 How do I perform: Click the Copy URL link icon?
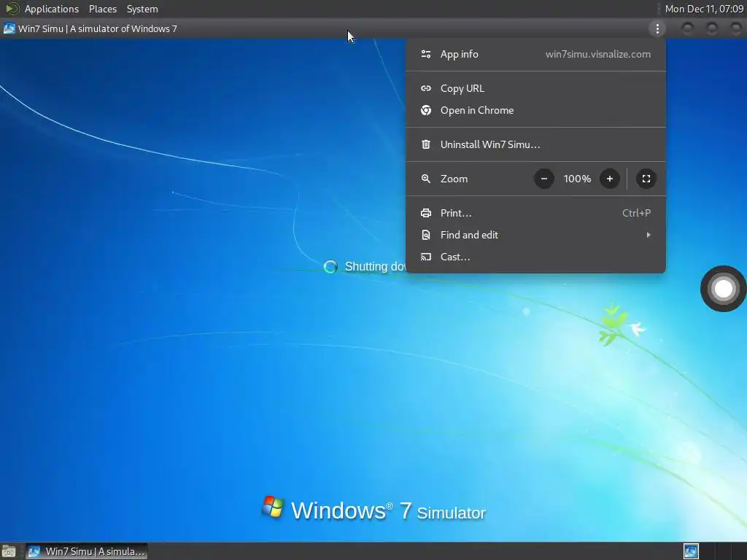coord(426,88)
